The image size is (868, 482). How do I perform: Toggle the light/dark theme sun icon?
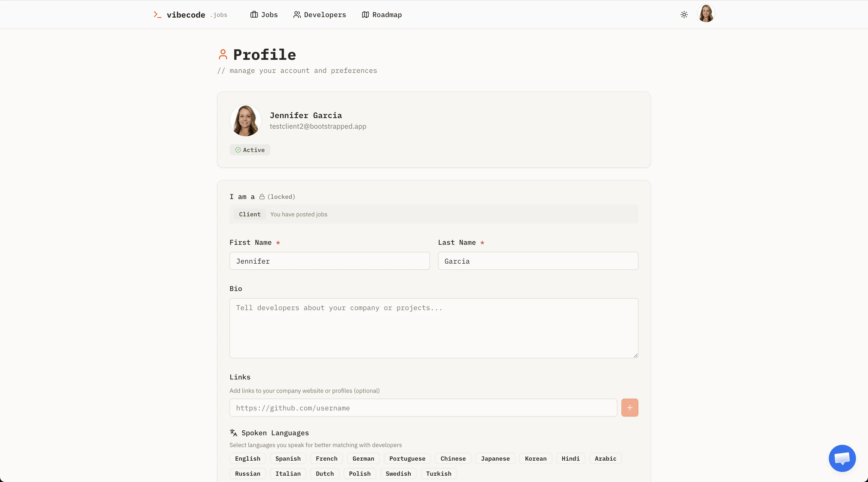tap(684, 15)
